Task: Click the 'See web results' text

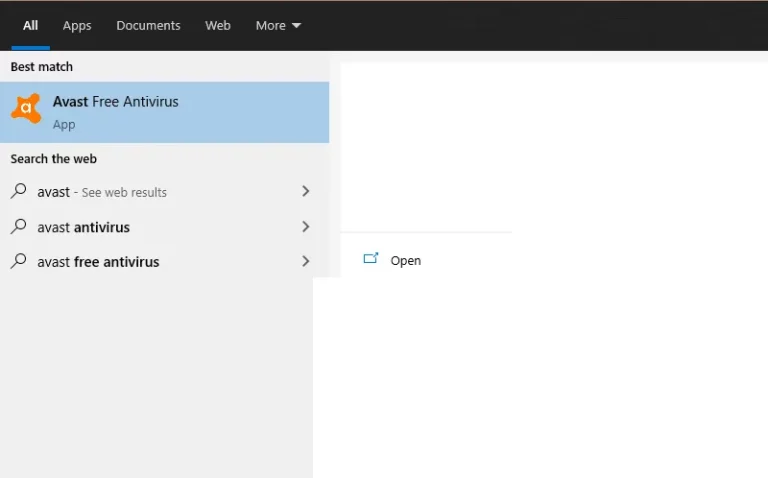Action: (x=124, y=192)
